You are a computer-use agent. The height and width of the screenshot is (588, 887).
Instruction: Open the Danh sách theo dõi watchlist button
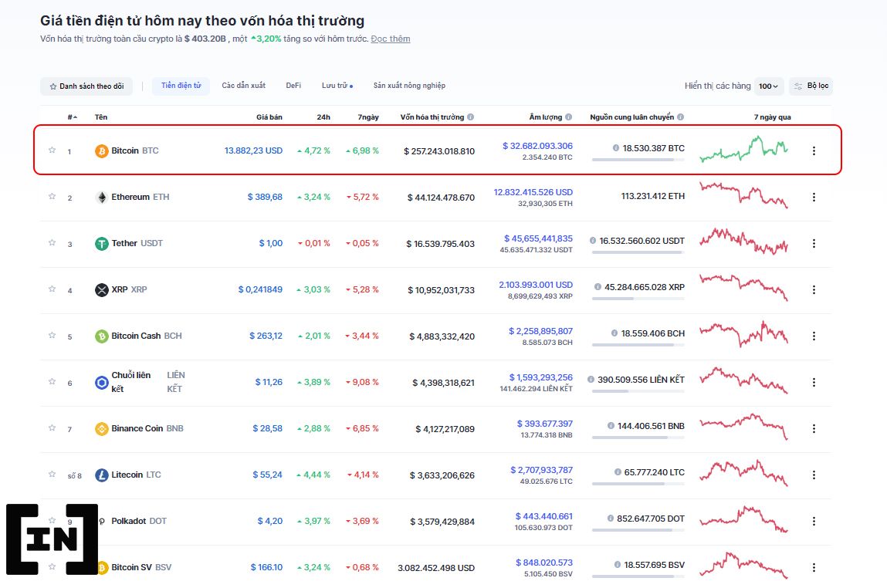point(86,86)
